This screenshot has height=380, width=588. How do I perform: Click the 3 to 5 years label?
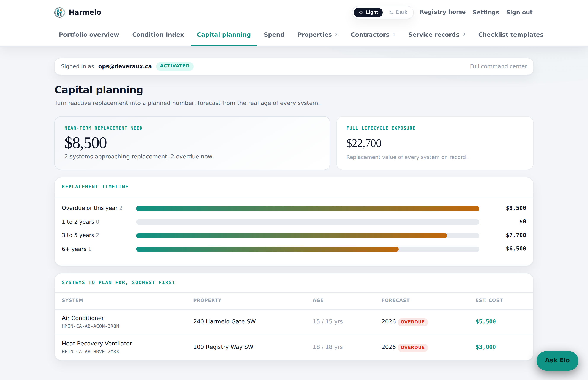(x=78, y=235)
